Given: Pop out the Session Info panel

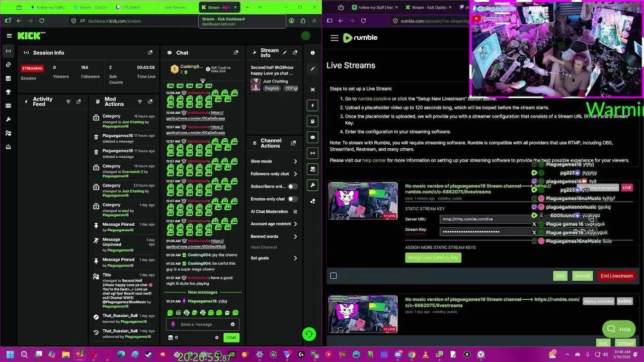Looking at the screenshot, I should (150, 52).
